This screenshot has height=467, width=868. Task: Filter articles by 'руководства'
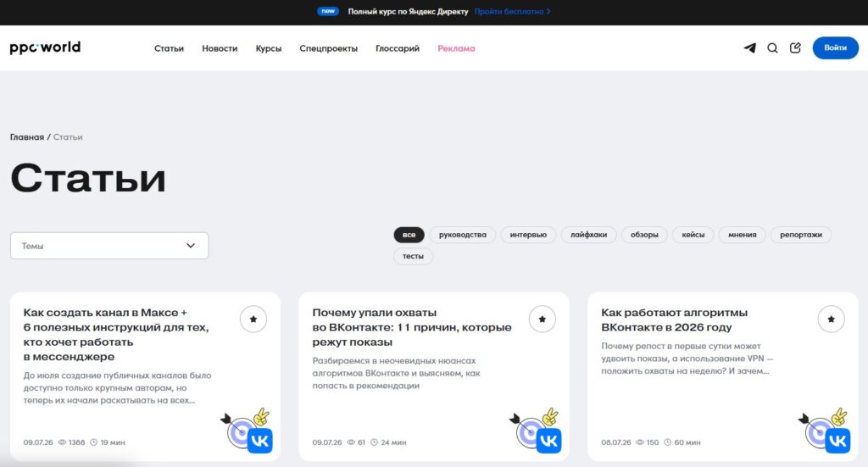463,235
